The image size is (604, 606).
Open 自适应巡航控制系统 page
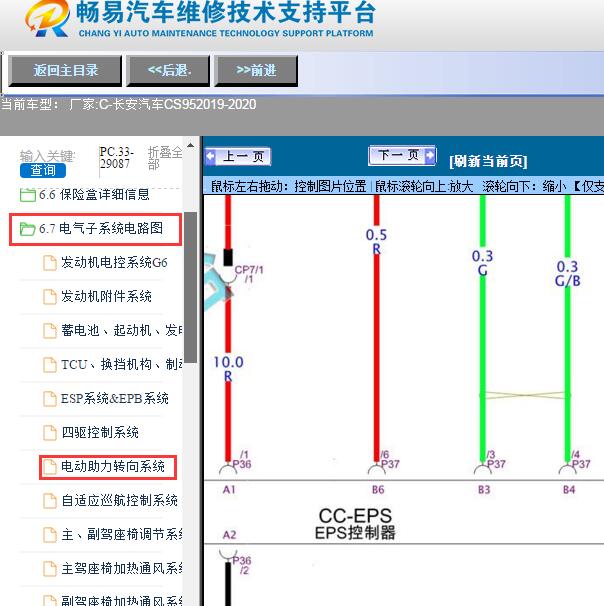pyautogui.click(x=119, y=500)
